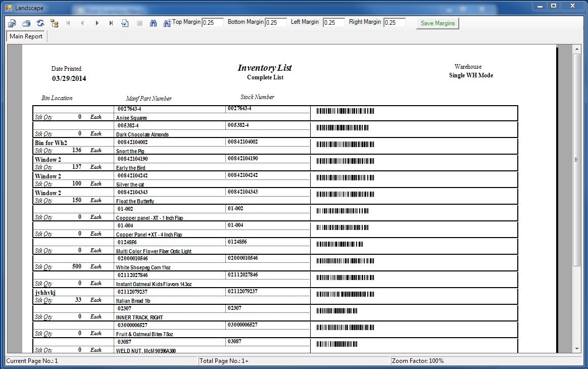This screenshot has height=369, width=588.
Task: Maximize the Landscape window
Action: 554,6
